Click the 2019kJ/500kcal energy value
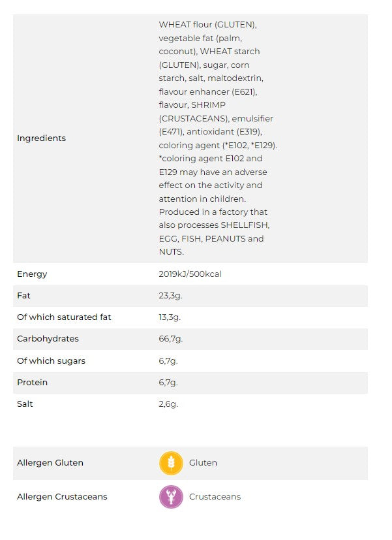Screen dimensions: 392x540 pos(190,274)
